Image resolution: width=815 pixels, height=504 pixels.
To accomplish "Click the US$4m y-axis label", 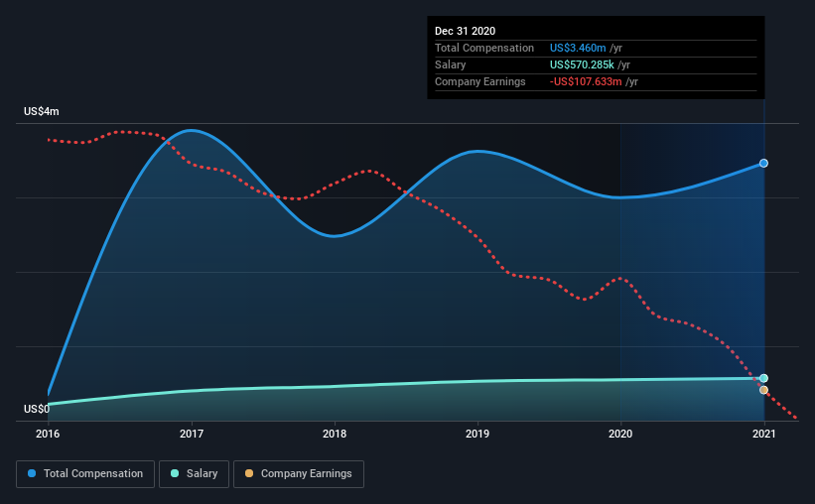I will pos(41,111).
